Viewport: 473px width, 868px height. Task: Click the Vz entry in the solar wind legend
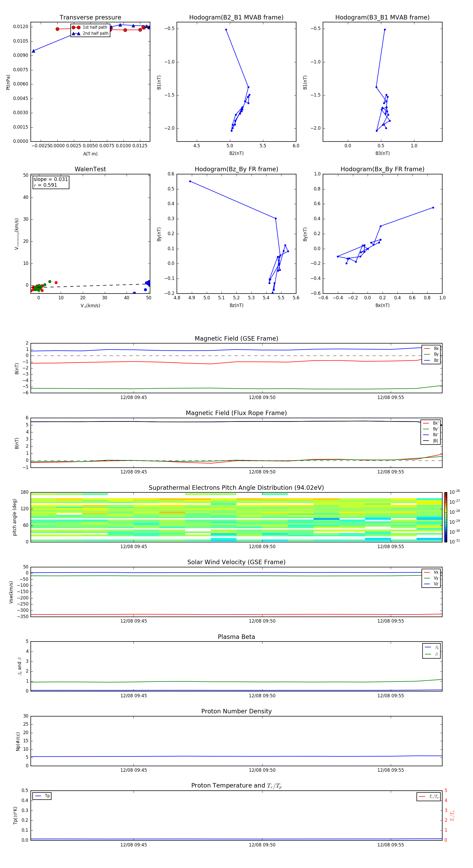(431, 584)
